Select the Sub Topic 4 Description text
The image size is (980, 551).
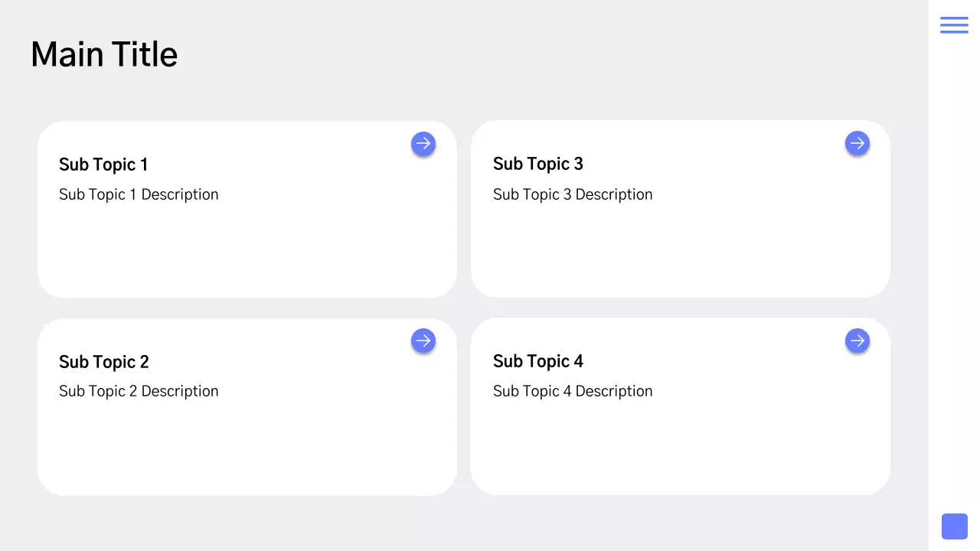click(x=573, y=391)
